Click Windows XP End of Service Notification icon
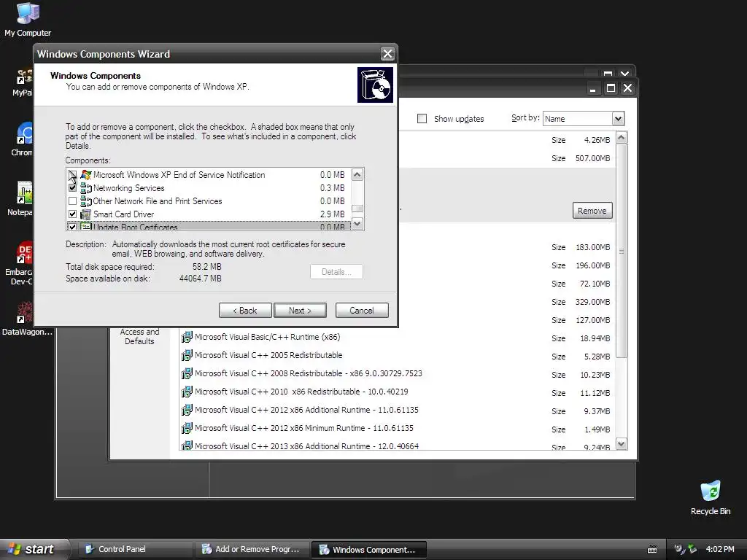This screenshot has width=747, height=560. pos(86,175)
